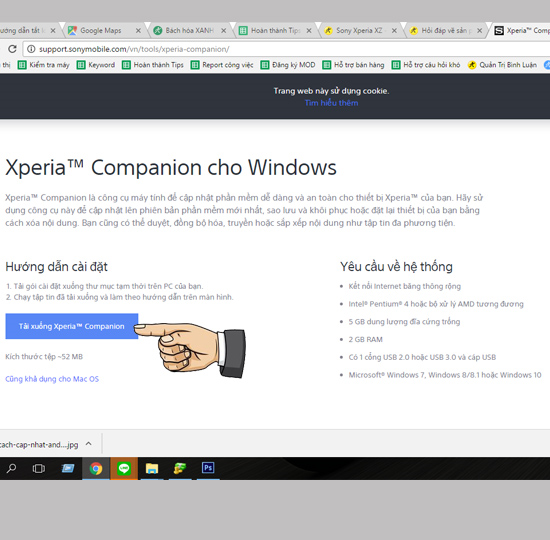Screen dimensions: 550x540
Task: Open Chrome from the taskbar
Action: point(96,468)
